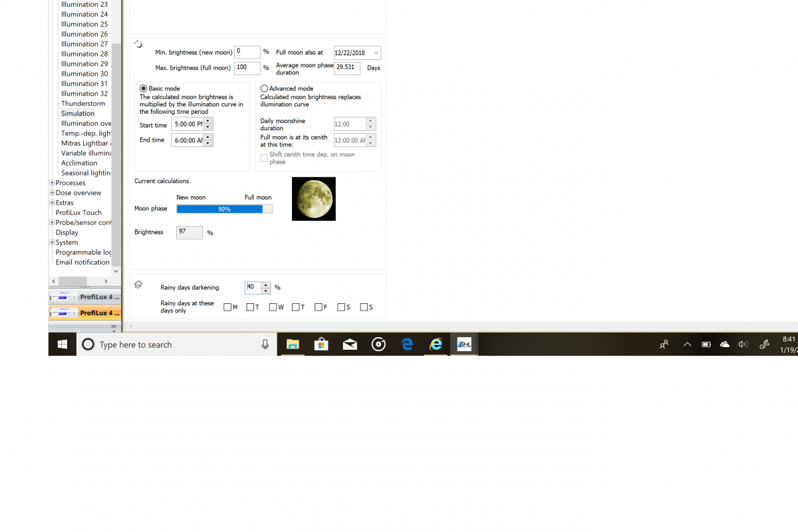Show hidden system tray icons
The width and height of the screenshot is (798, 532).
(687, 344)
